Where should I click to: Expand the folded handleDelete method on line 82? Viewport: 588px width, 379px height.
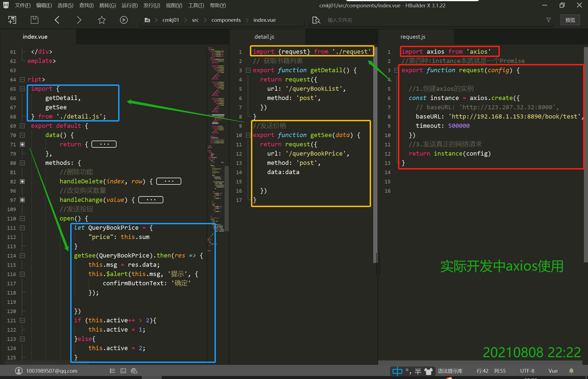(x=22, y=181)
